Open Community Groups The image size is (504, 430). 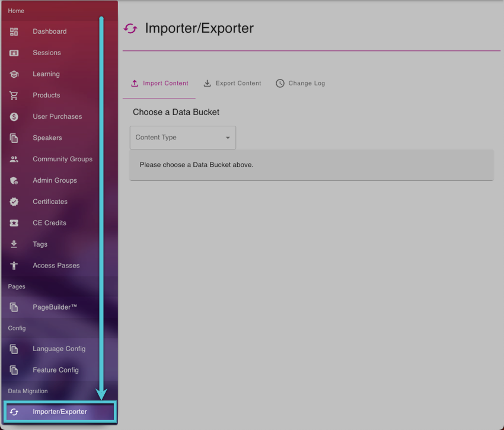point(60,159)
